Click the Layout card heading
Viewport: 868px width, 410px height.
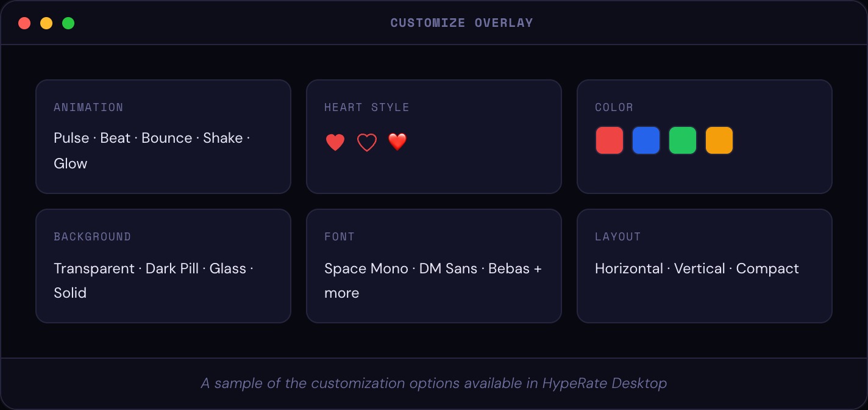point(617,237)
